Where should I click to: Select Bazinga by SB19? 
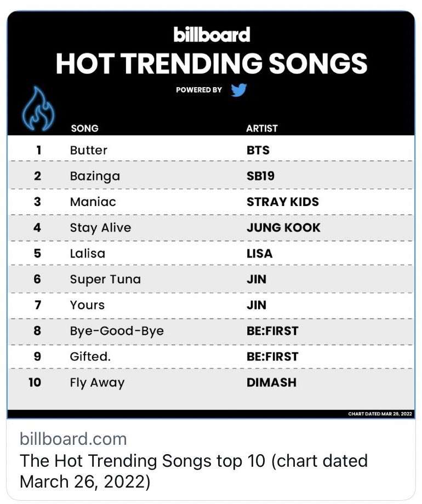click(x=211, y=175)
